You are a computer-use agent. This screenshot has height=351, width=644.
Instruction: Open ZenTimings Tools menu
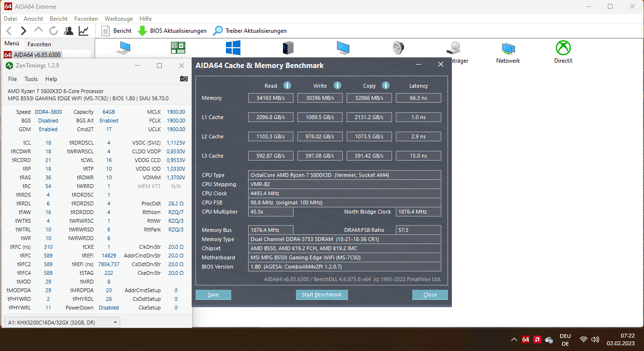pos(31,79)
